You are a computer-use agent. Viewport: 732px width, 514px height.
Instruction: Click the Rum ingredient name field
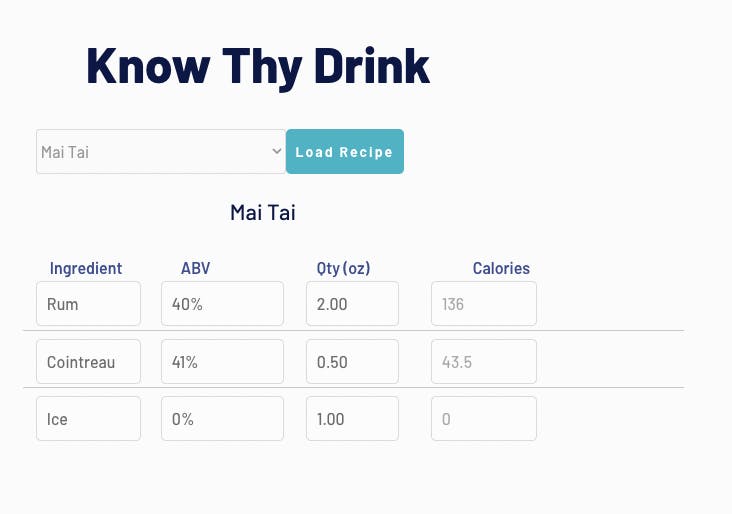(x=88, y=304)
